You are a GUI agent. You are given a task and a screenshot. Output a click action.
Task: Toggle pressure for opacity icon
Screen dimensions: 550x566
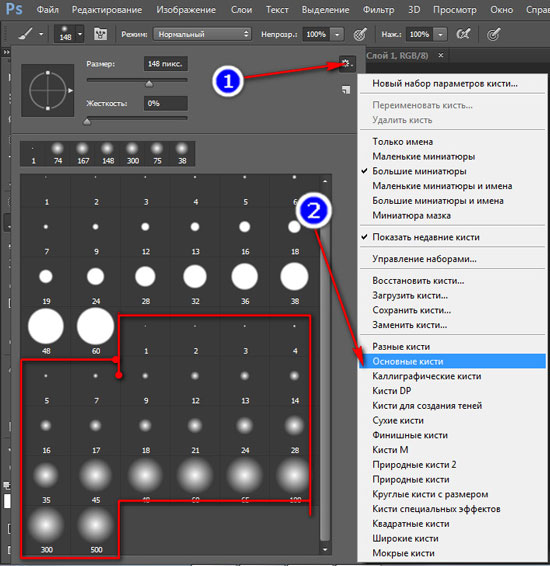360,34
